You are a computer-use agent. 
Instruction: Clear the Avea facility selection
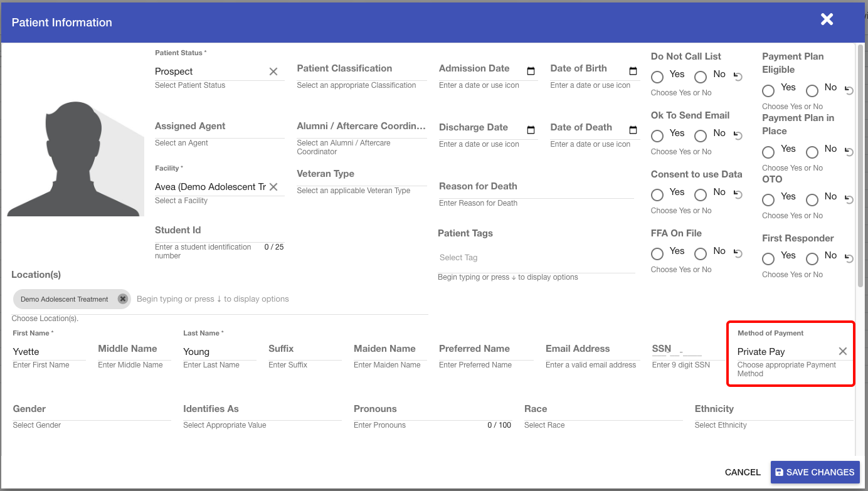coord(273,187)
